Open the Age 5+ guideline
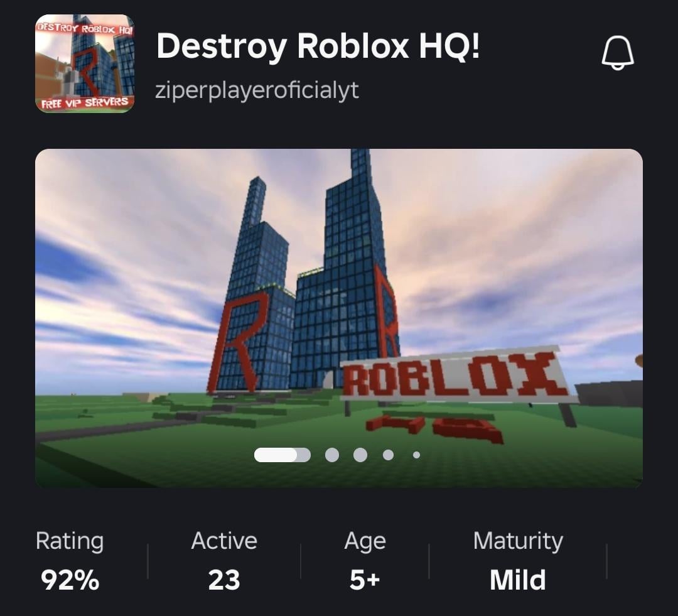Image resolution: width=678 pixels, height=616 pixels. (x=365, y=561)
